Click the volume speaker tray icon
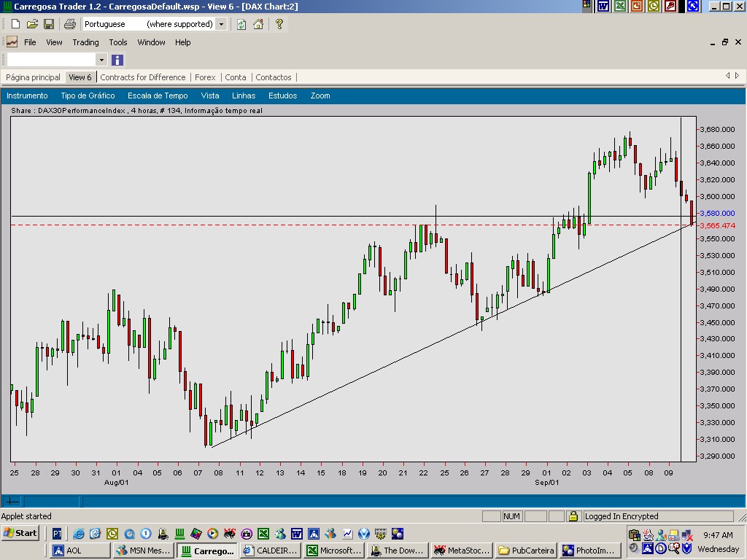 [634, 548]
